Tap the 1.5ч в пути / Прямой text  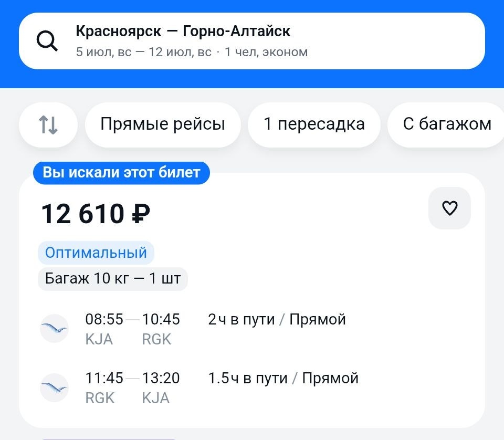point(283,378)
